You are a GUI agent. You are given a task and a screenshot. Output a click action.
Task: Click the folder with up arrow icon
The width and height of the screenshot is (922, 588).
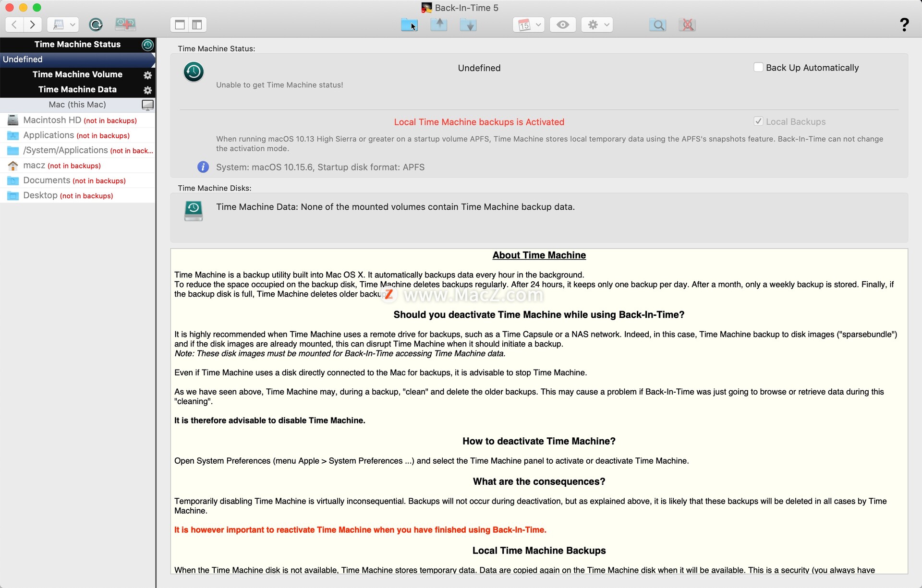point(439,24)
